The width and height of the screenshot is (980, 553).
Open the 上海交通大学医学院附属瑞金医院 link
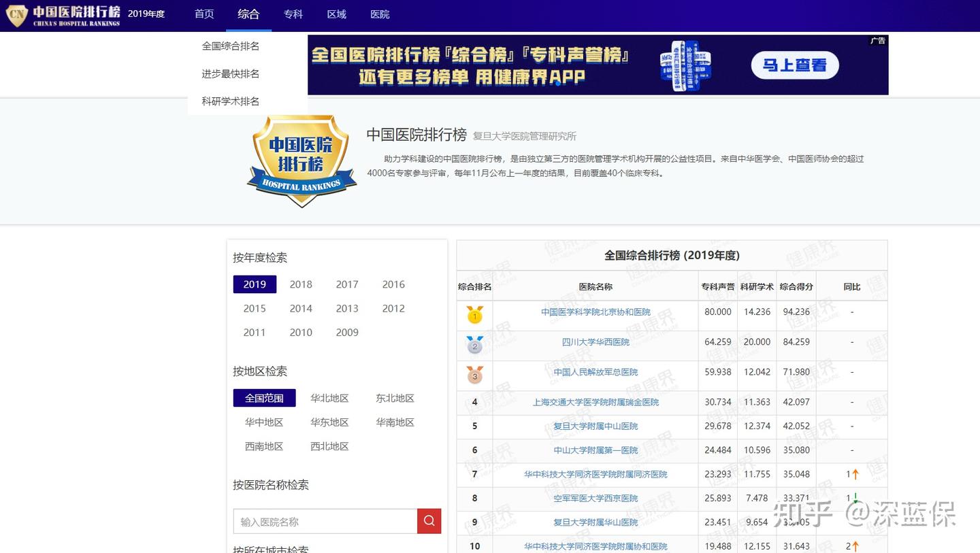(595, 402)
